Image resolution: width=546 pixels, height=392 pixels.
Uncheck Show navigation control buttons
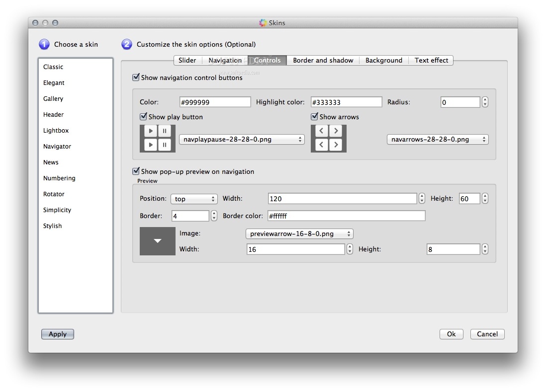136,78
